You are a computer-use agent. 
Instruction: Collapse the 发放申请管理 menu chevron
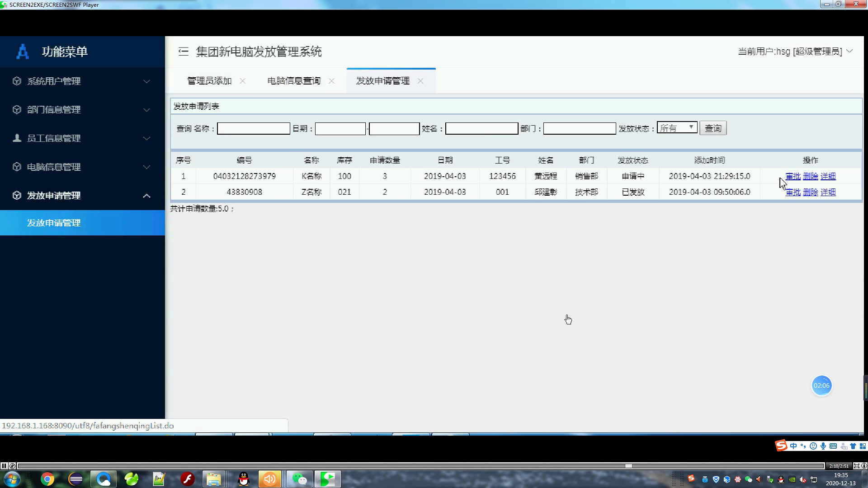[146, 196]
